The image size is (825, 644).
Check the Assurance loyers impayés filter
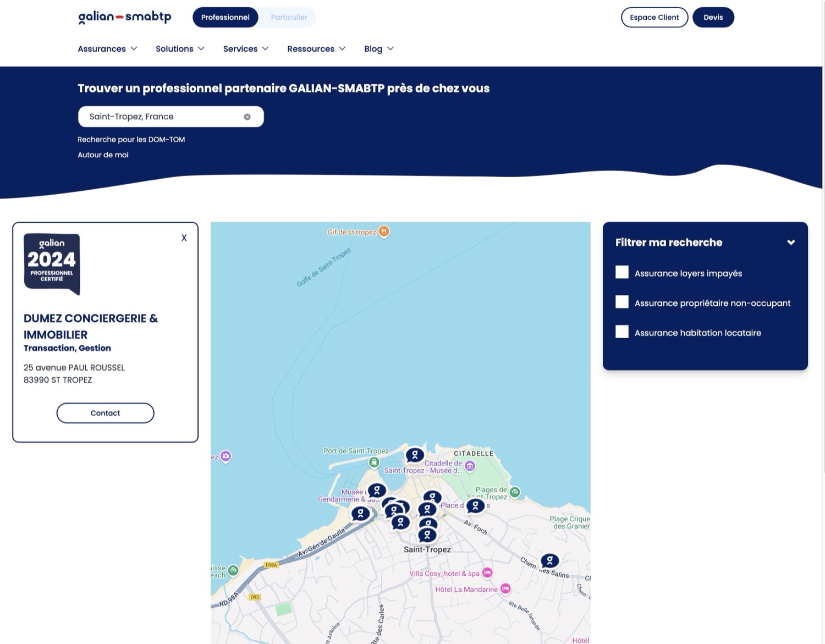point(621,272)
